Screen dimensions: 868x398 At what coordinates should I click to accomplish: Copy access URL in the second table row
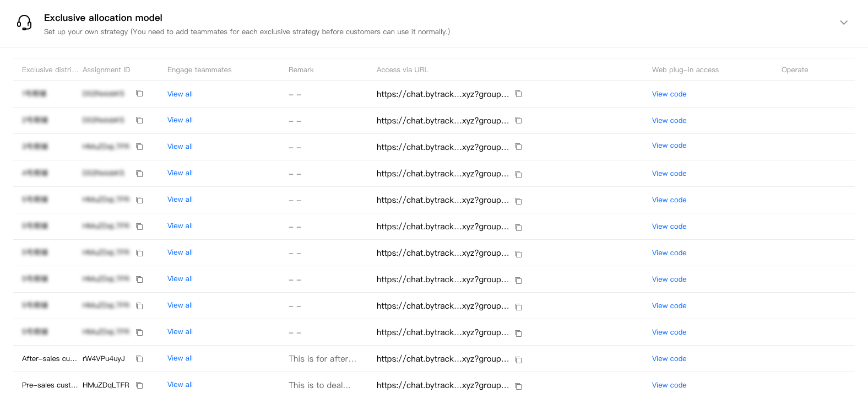[518, 120]
